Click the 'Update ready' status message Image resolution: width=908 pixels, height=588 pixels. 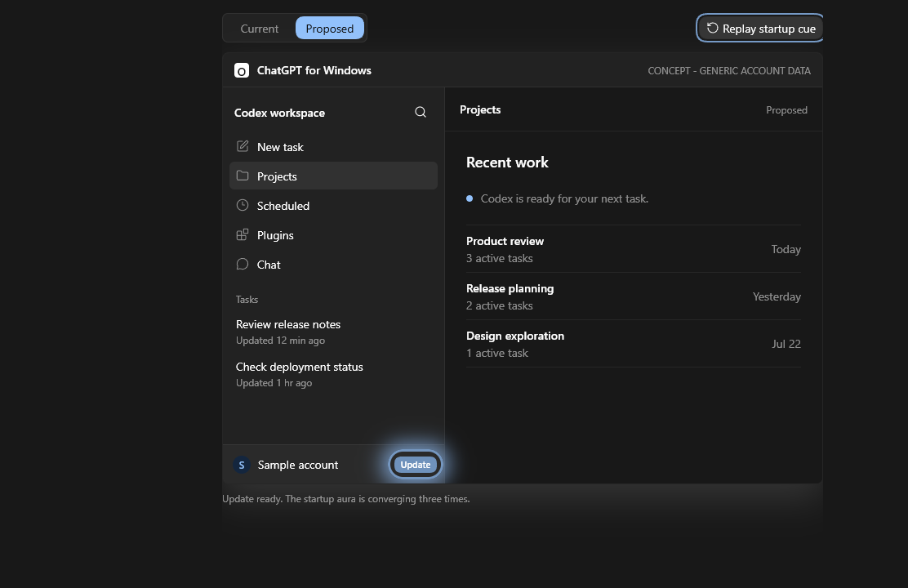coord(345,499)
